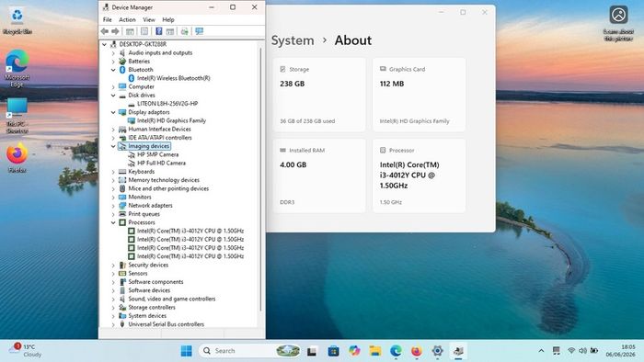Click the Installed RAM card showing 4.00 GB
This screenshot has width=644, height=362.
(319, 175)
